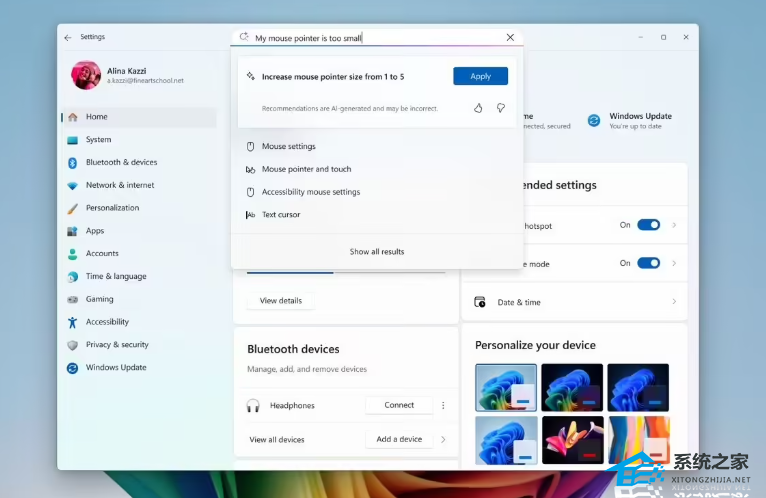
Task: Select Personalization from the sidebar
Action: point(112,208)
